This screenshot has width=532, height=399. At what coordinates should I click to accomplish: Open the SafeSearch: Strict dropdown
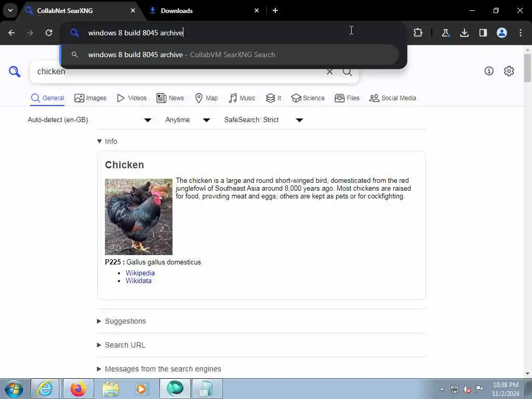(263, 120)
